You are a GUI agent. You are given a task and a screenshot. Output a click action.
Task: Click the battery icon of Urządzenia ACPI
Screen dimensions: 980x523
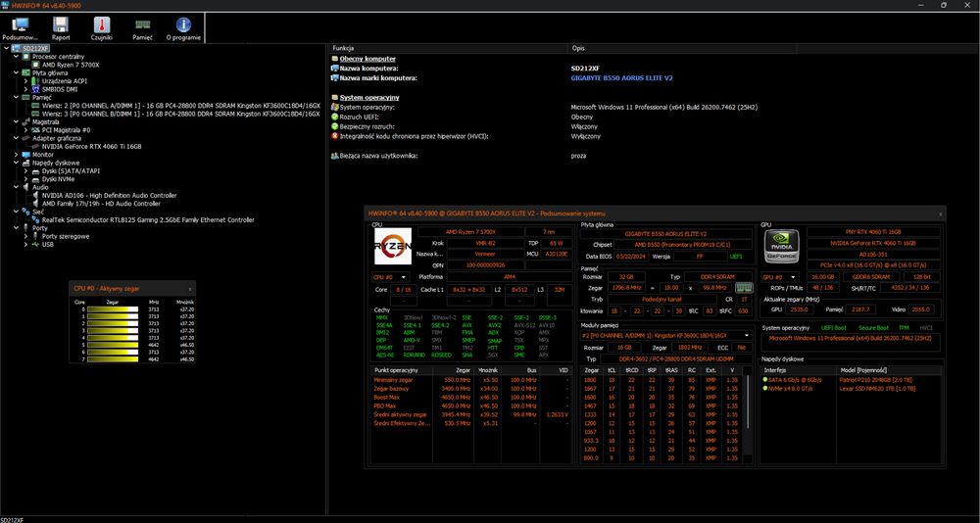coord(35,80)
